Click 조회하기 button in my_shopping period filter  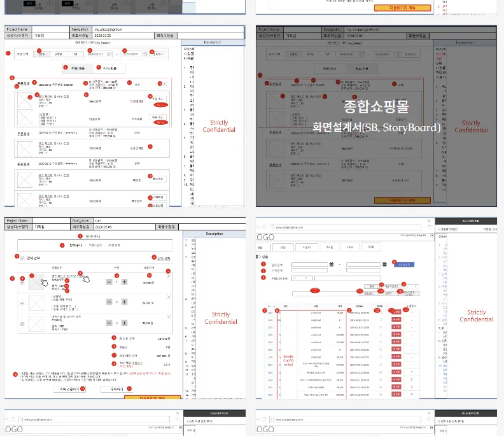[x=158, y=54]
